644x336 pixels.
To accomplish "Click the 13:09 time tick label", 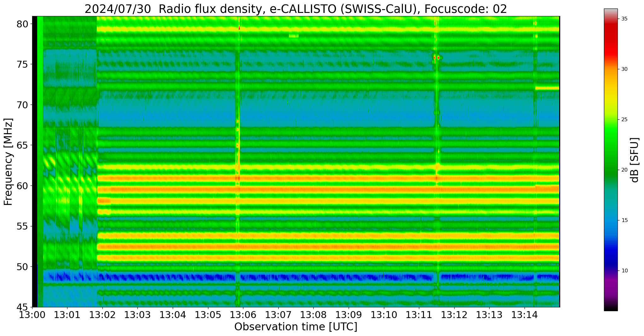I will (x=349, y=315).
